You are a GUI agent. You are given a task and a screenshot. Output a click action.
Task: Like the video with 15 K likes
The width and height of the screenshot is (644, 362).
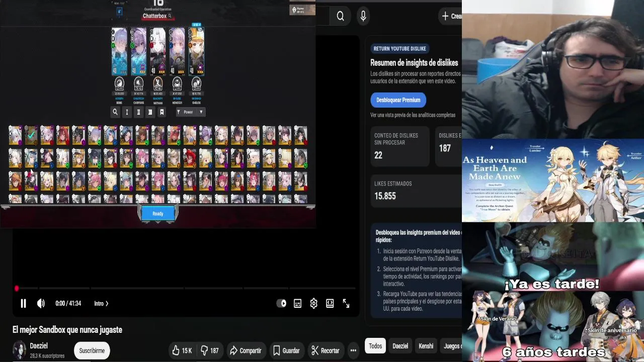[182, 350]
